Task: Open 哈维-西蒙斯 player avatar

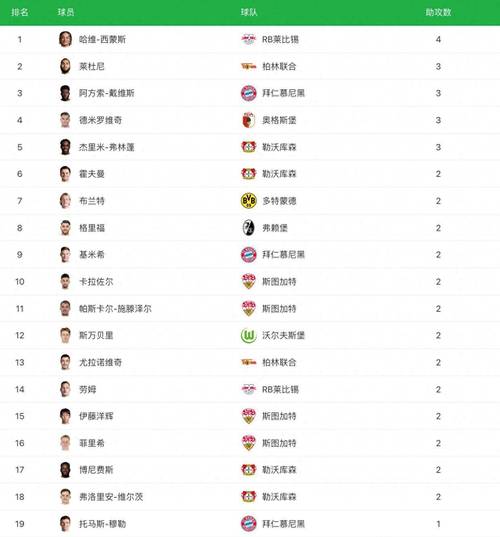Action: click(x=65, y=39)
